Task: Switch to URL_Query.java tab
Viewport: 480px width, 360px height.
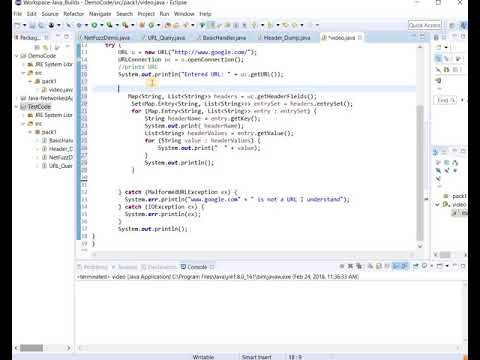Action: point(166,38)
